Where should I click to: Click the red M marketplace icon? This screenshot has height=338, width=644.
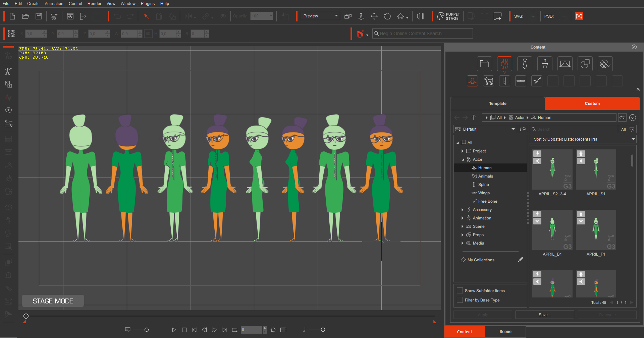579,16
